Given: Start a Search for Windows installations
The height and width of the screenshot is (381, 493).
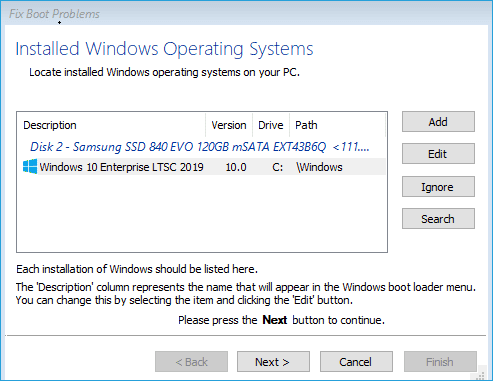Looking at the screenshot, I should click(x=438, y=219).
